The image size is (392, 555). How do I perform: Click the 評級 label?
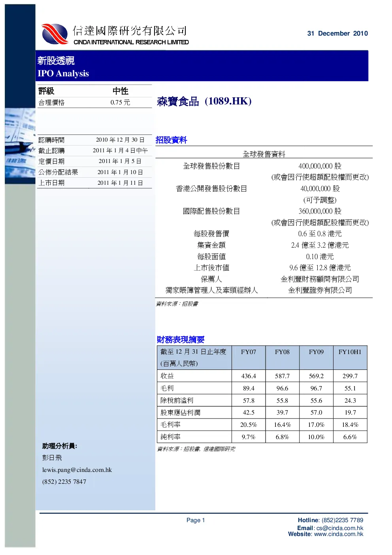(46, 91)
